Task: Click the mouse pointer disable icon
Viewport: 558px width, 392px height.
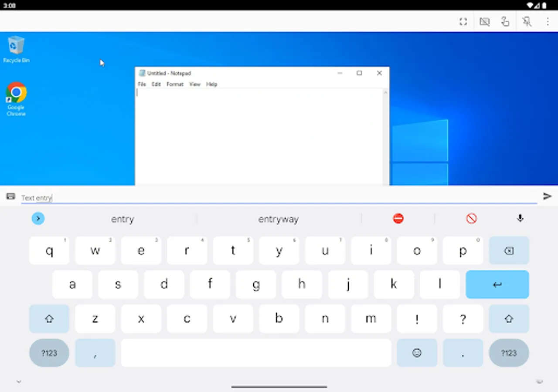Action: (x=527, y=21)
